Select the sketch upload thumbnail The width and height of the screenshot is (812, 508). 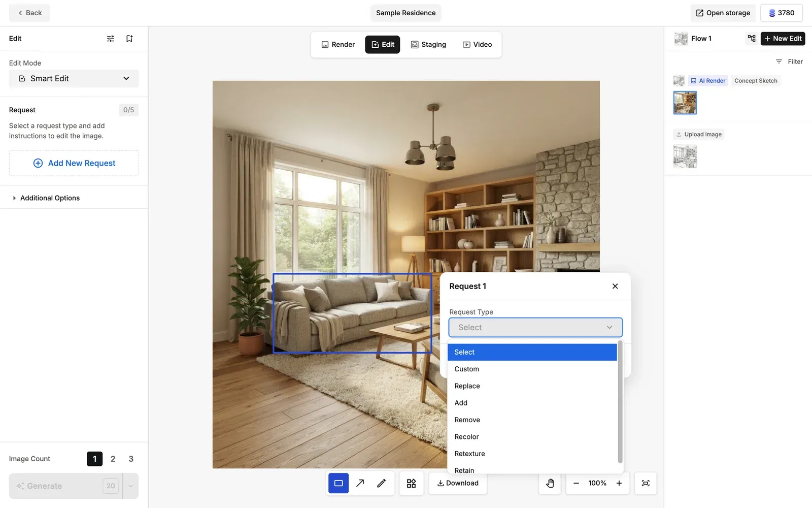tap(685, 156)
